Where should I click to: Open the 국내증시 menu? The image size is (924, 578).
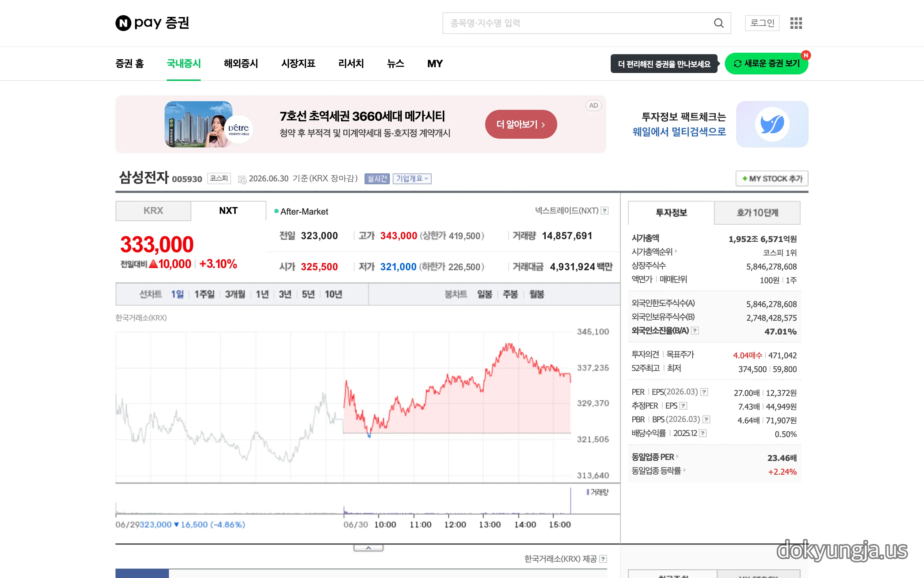click(x=184, y=64)
